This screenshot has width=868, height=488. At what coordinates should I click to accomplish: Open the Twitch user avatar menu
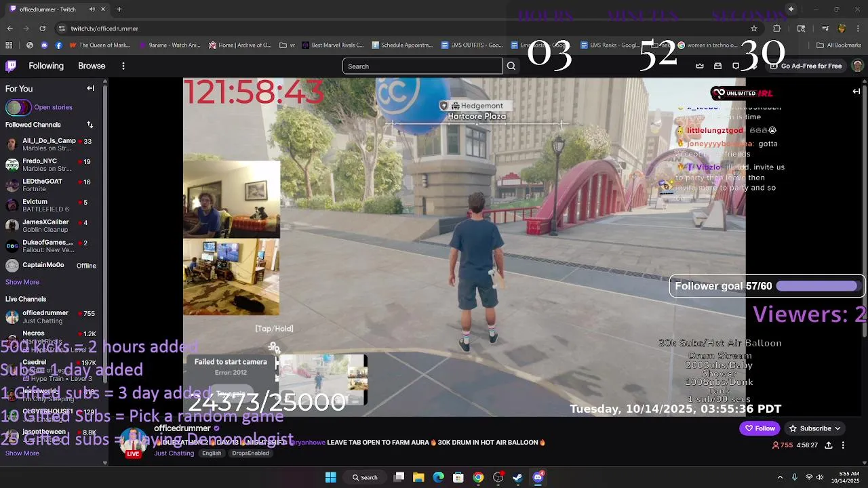pos(857,66)
